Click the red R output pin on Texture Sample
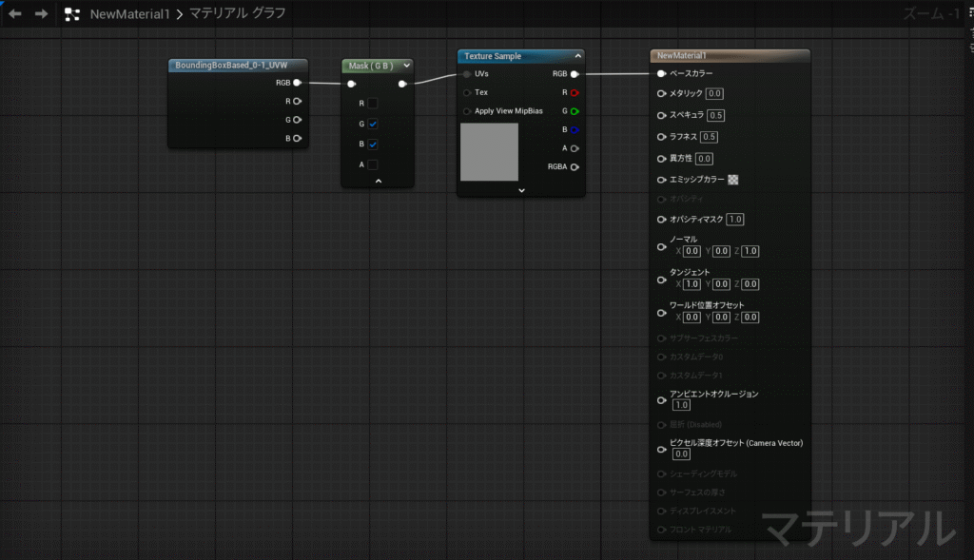This screenshot has height=560, width=974. point(575,92)
